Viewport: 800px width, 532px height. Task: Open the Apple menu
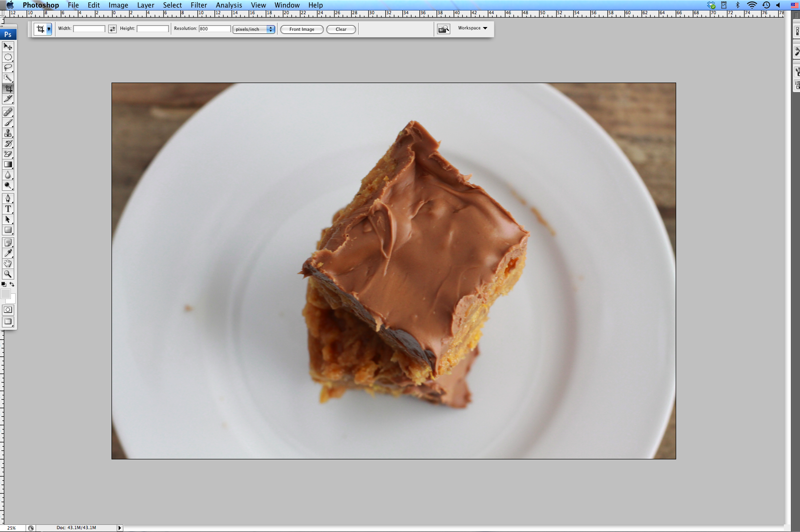pos(10,5)
